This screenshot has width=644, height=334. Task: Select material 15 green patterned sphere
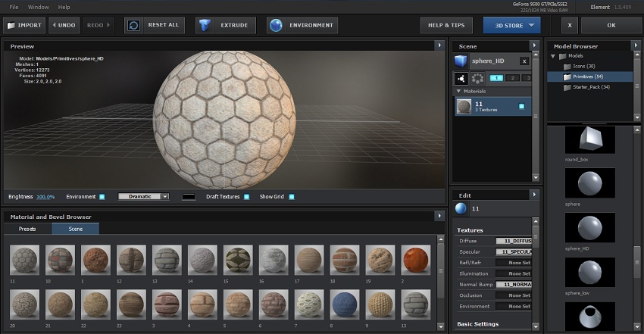(238, 260)
